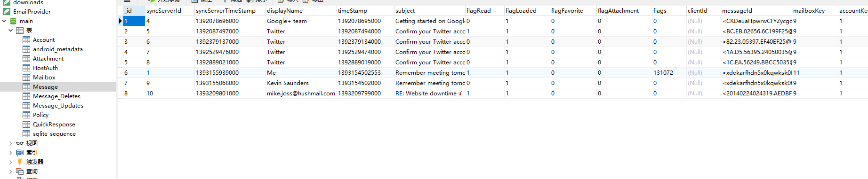
Task: Select the HostAuth table icon
Action: click(x=26, y=68)
